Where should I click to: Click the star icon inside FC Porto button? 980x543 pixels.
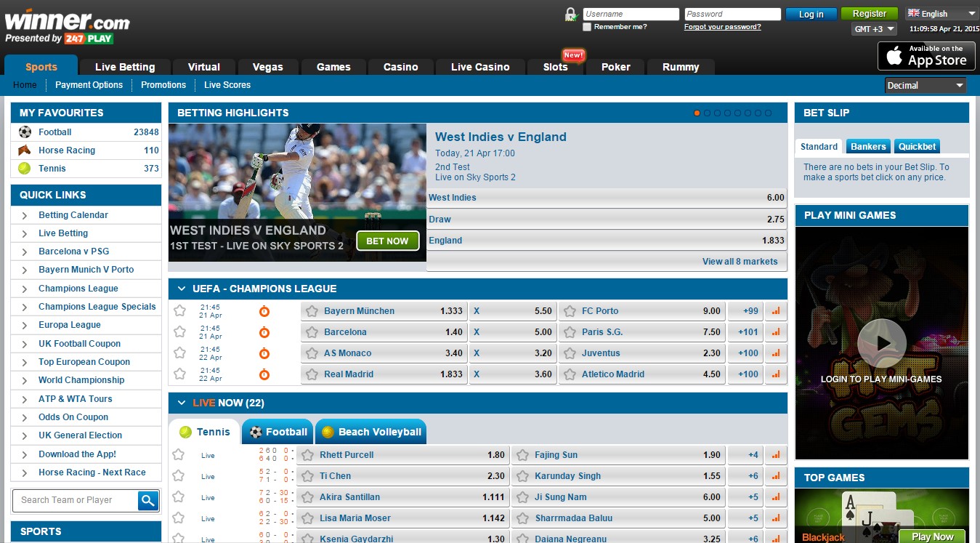[570, 311]
